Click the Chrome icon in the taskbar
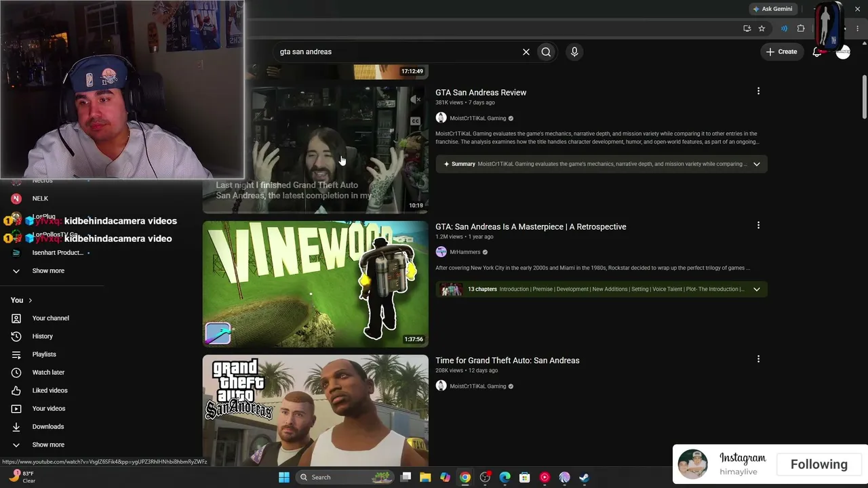Image resolution: width=868 pixels, height=488 pixels. click(465, 477)
